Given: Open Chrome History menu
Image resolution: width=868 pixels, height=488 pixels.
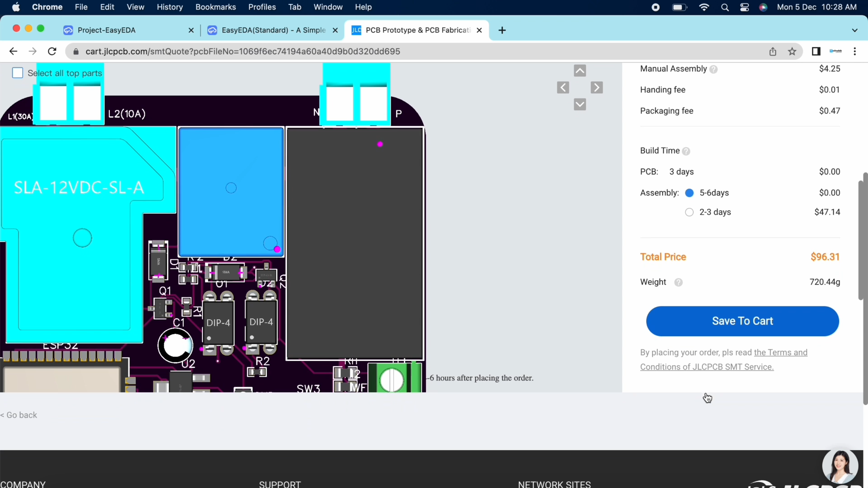Looking at the screenshot, I should tap(170, 7).
